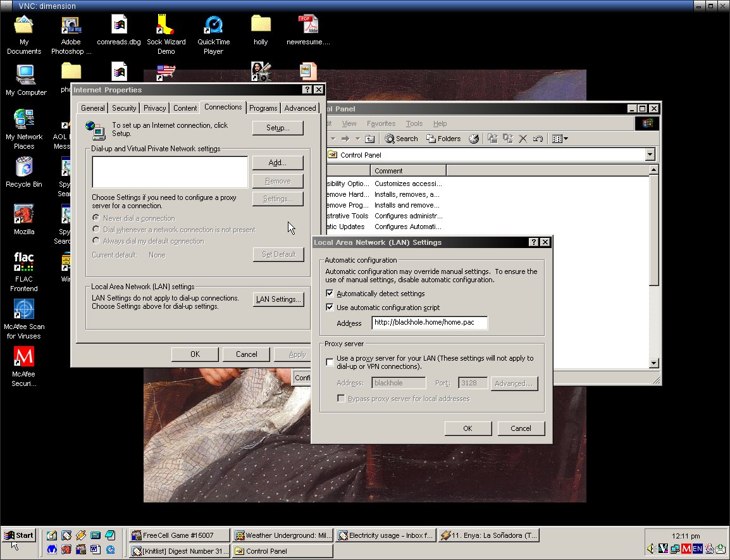The image size is (730, 560).
Task: Click calculator icon in quick launch
Action: point(95,535)
